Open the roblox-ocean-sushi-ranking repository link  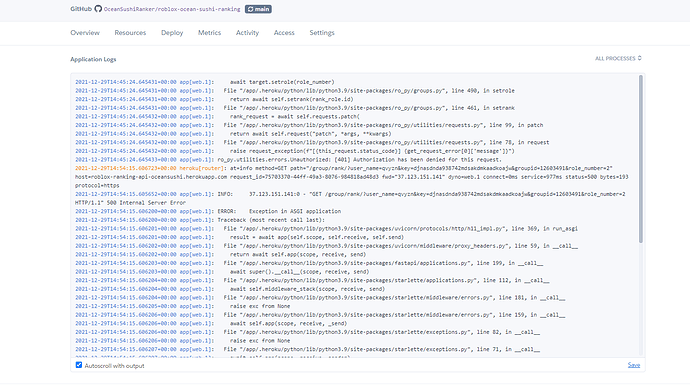click(x=172, y=9)
